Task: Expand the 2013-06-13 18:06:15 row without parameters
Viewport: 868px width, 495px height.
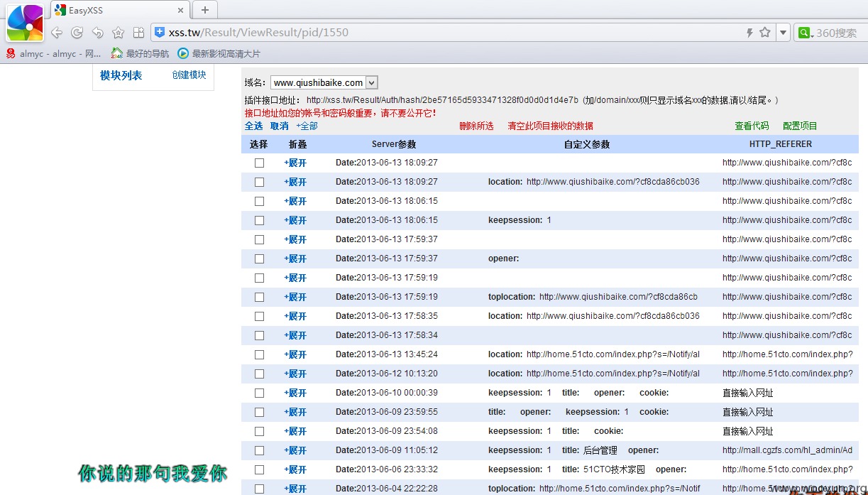Action: pos(295,201)
